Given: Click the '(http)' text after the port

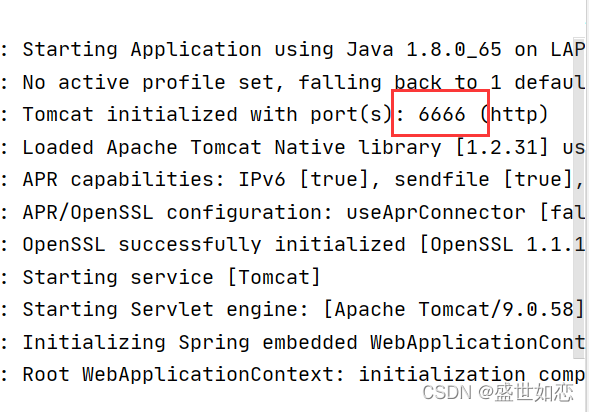Looking at the screenshot, I should [x=515, y=115].
